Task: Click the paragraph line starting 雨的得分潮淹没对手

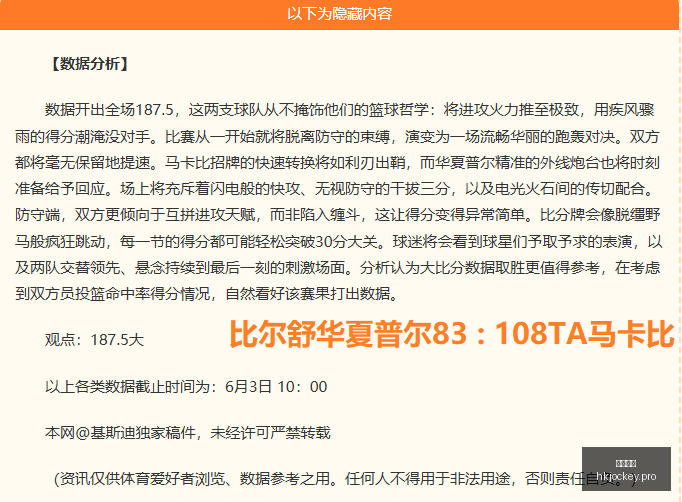Action: [338, 137]
